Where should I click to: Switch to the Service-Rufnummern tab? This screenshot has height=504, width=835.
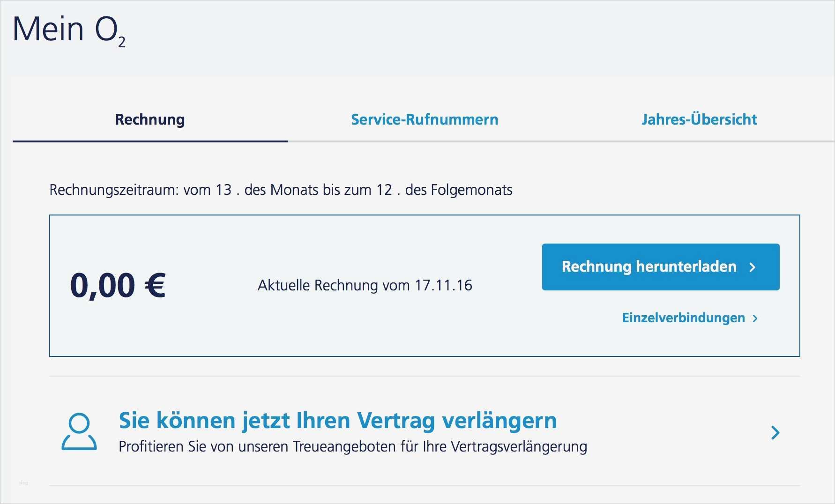tap(424, 119)
